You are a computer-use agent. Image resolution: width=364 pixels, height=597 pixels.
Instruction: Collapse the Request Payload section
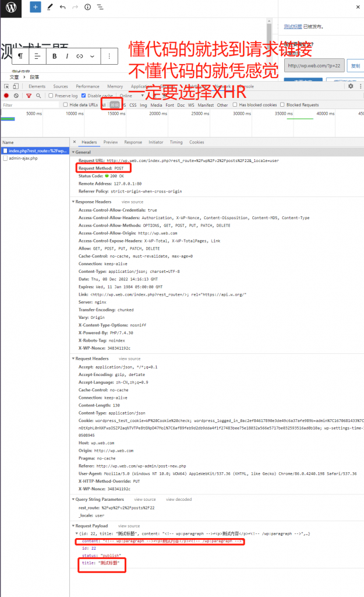point(73,526)
